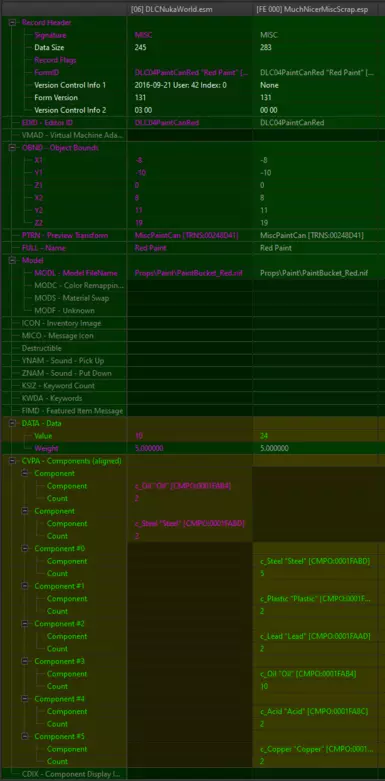The width and height of the screenshot is (385, 781).
Task: Click the c_Acid component entry
Action: [x=314, y=711]
